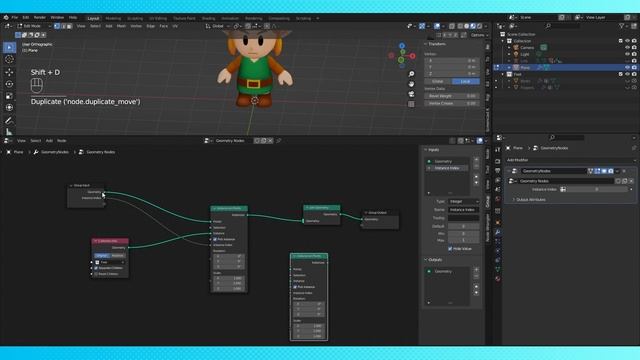This screenshot has width=640, height=360.
Task: Toggle Reset Children checkbox in Collection Info
Action: 96,274
